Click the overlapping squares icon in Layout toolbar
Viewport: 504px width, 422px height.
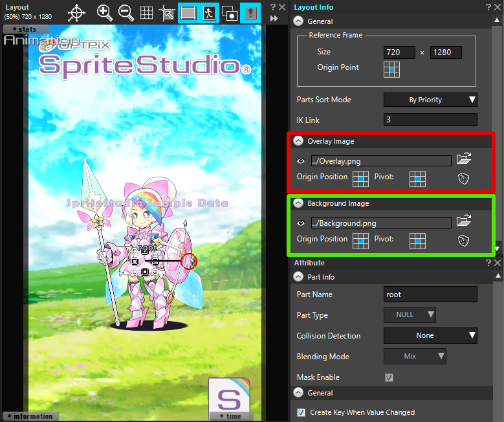[230, 13]
